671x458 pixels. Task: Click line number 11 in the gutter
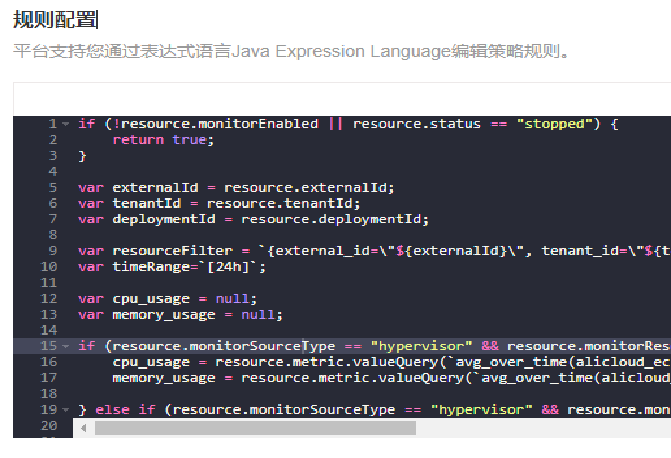coord(48,283)
